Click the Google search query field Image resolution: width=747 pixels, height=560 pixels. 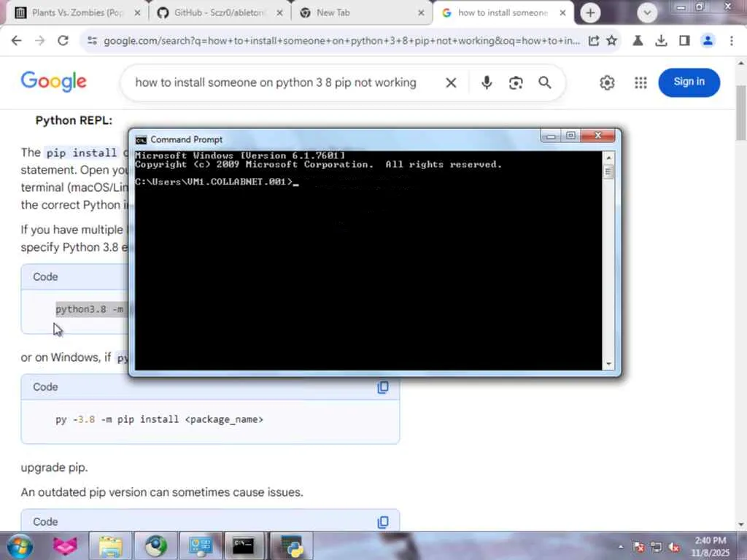click(x=275, y=83)
